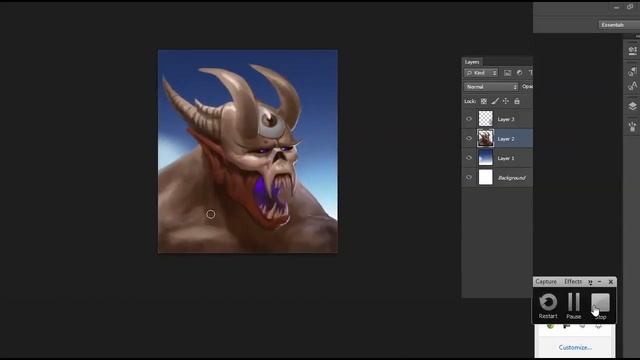
Task: Open Character Styles panel from dock
Action: (632, 86)
